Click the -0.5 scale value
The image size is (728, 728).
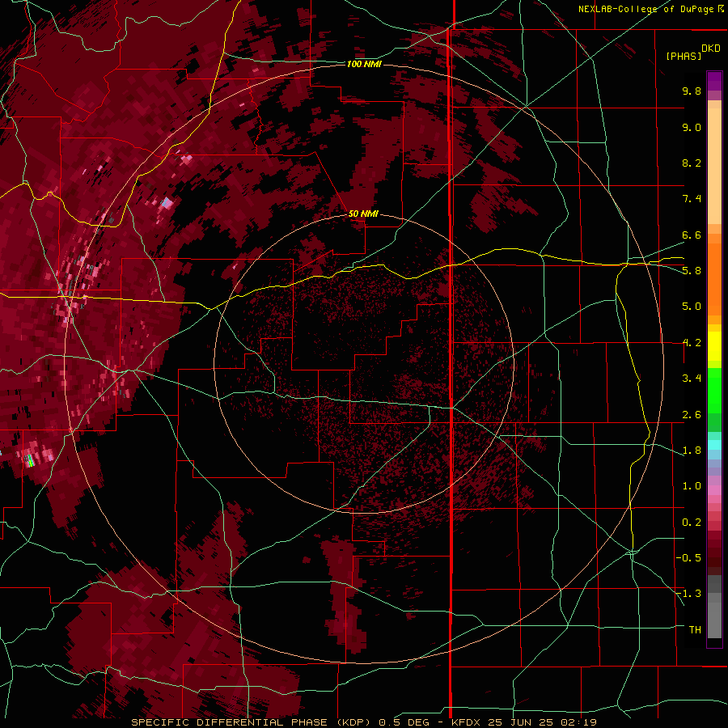688,558
